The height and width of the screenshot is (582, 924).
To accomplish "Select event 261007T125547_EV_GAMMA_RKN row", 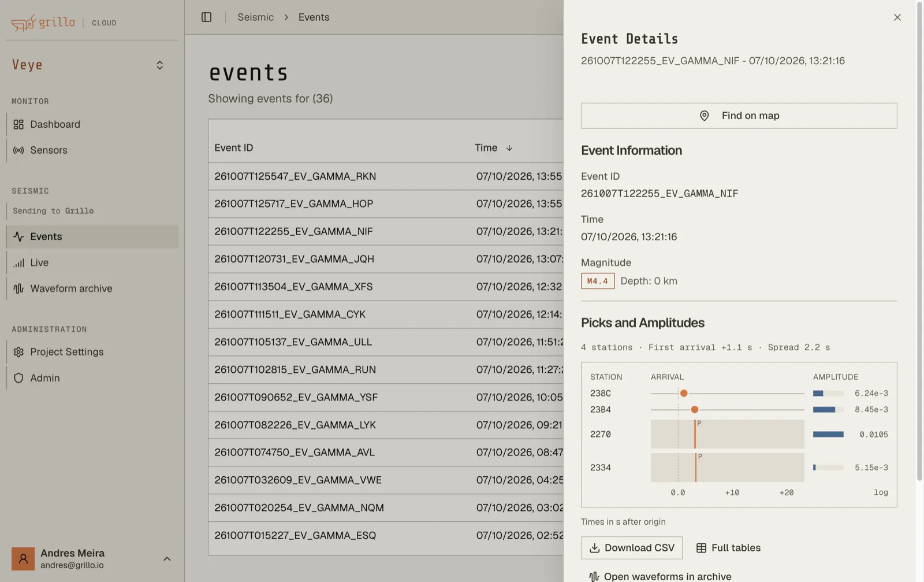I will pos(386,176).
